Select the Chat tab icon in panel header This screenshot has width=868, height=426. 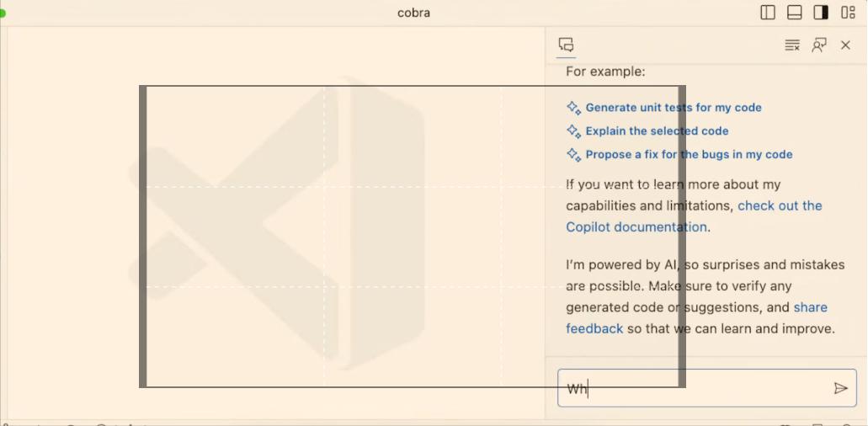(567, 45)
